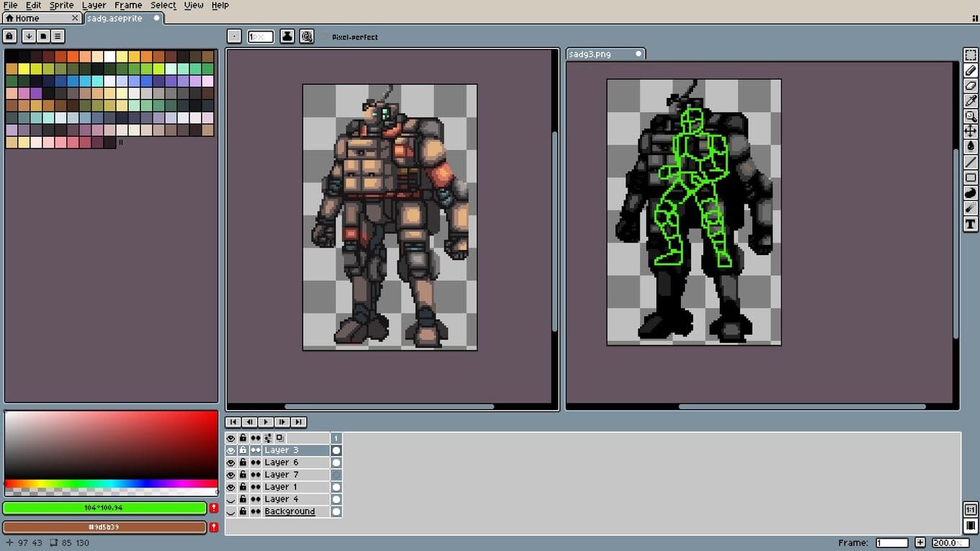Select the Line tool
Image resolution: width=980 pixels, height=551 pixels.
pos(971,162)
